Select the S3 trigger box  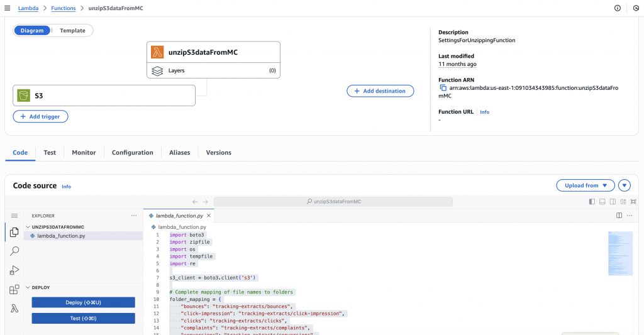[x=104, y=96]
